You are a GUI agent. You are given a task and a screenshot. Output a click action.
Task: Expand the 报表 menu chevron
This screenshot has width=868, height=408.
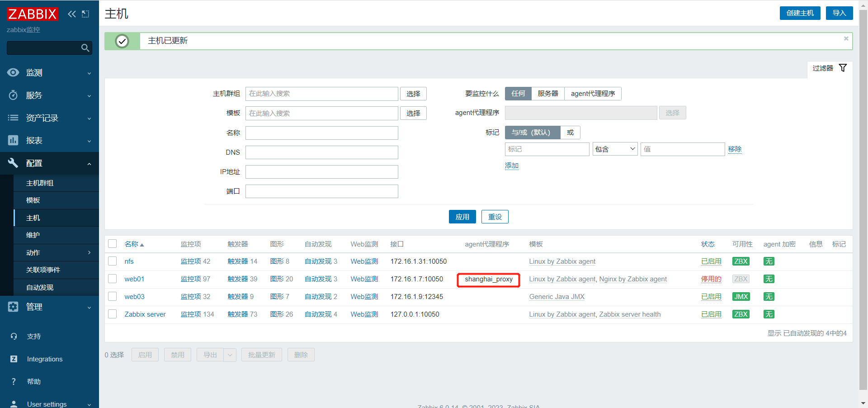point(89,141)
